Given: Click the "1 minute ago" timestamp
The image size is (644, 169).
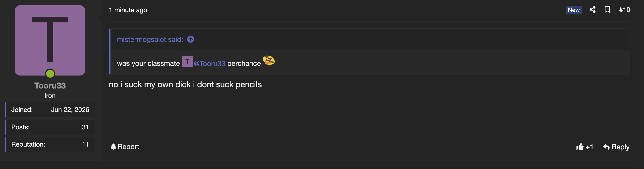Looking at the screenshot, I should pos(128,10).
